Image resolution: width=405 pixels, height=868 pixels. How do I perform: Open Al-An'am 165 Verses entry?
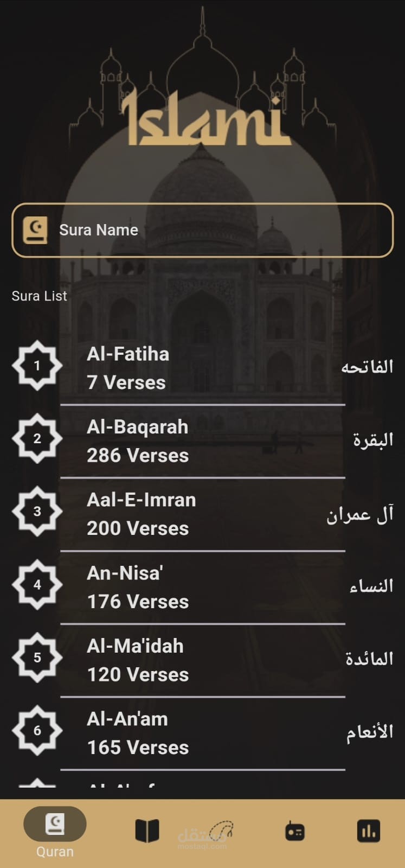coord(138,733)
